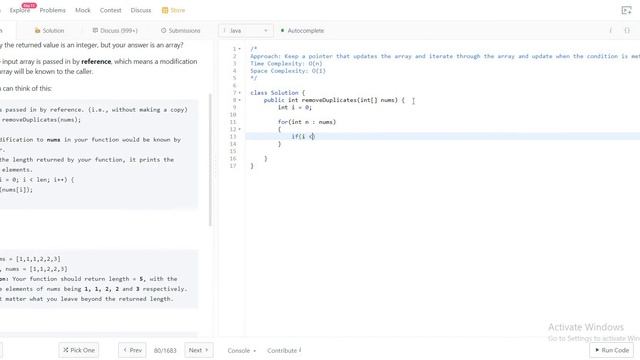Switch to the Solution tab
This screenshot has width=640, height=360.
click(49, 31)
